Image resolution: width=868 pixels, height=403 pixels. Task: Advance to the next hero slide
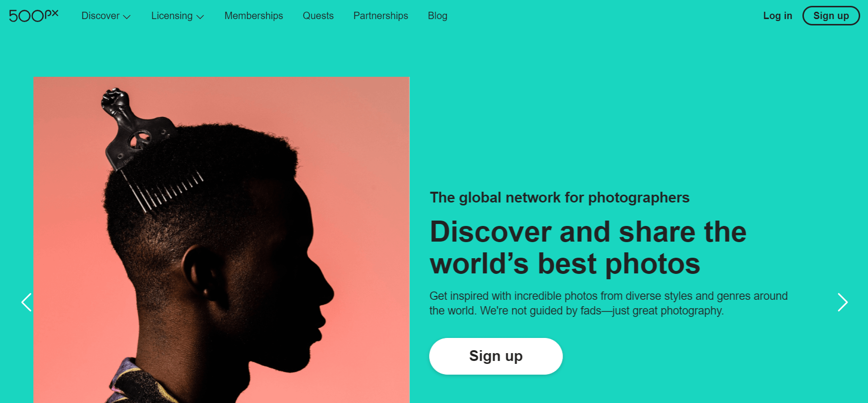pyautogui.click(x=843, y=302)
